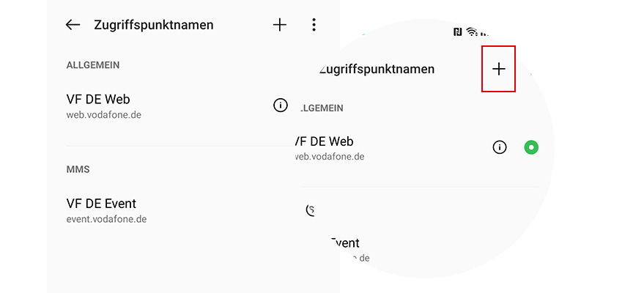Click the red-highlighted plus icon in magnified view
The width and height of the screenshot is (644, 293).
click(x=498, y=69)
